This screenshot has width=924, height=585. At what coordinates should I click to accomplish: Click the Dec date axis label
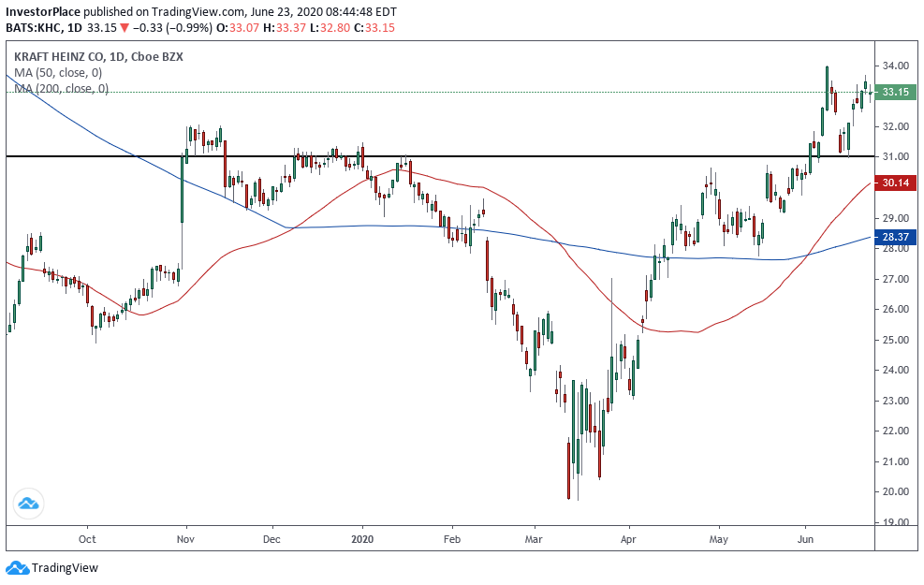pyautogui.click(x=271, y=539)
